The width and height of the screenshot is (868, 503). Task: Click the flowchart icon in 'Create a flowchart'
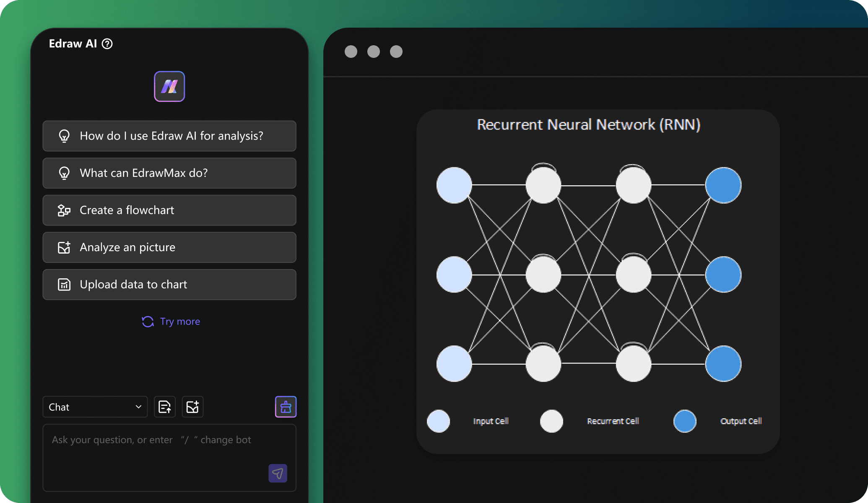point(64,210)
